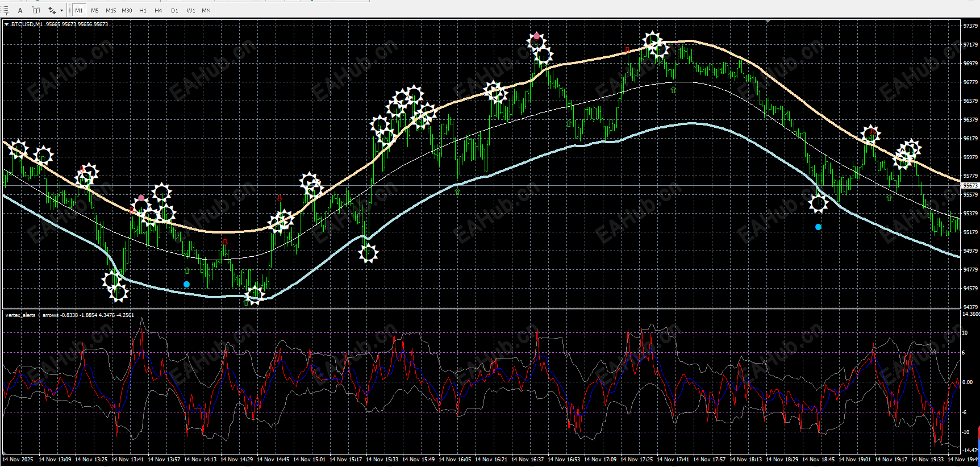Click the chart shift triangle marker
Screen dimensions: 980x467
click(768, 22)
